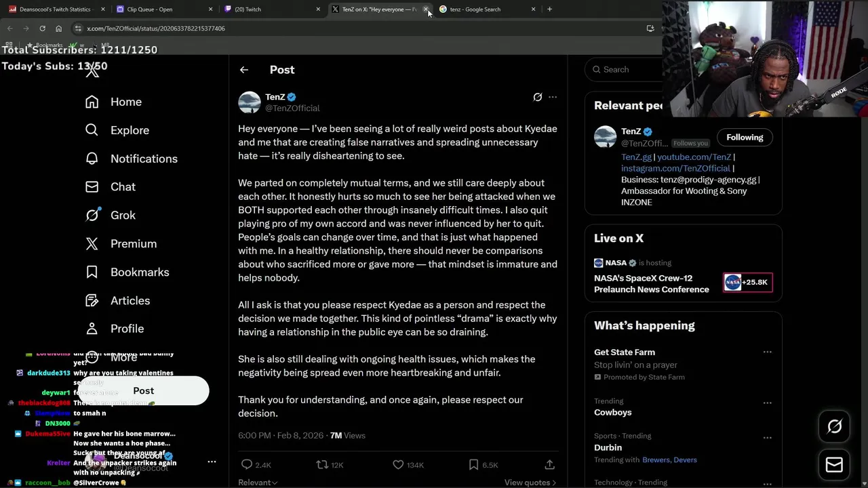This screenshot has height=488, width=868.
Task: Click the 7M Views count
Action: pos(348,435)
